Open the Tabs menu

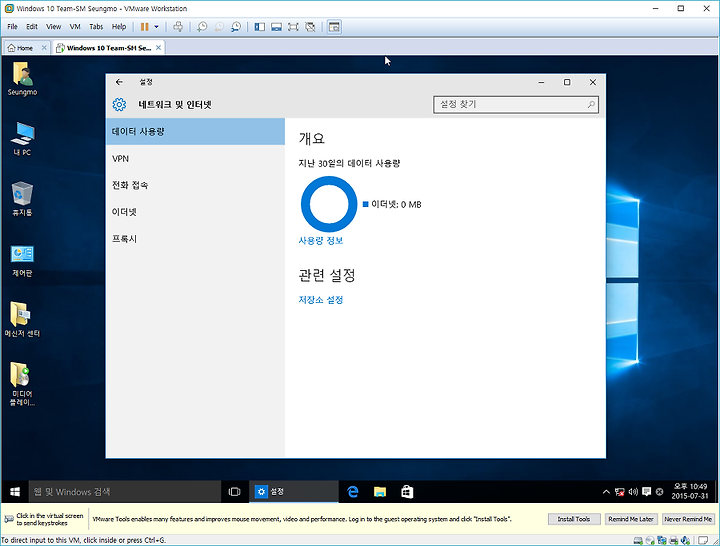(x=96, y=27)
